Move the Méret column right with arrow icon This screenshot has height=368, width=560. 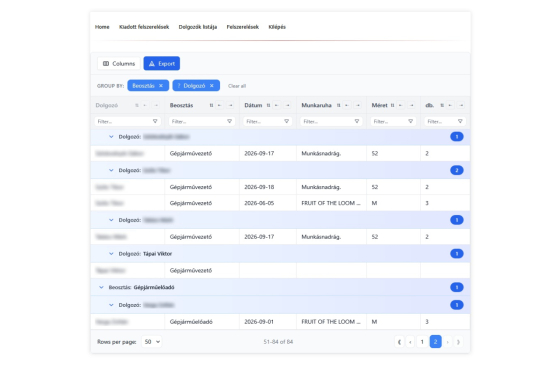[411, 105]
